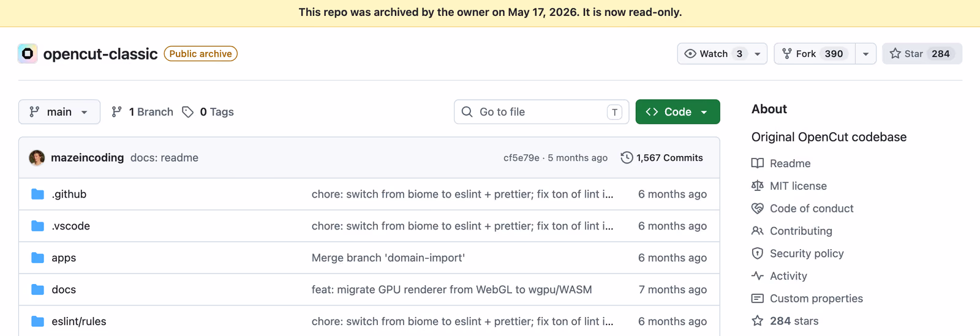Open 284 stars link
The image size is (980, 336).
click(794, 321)
